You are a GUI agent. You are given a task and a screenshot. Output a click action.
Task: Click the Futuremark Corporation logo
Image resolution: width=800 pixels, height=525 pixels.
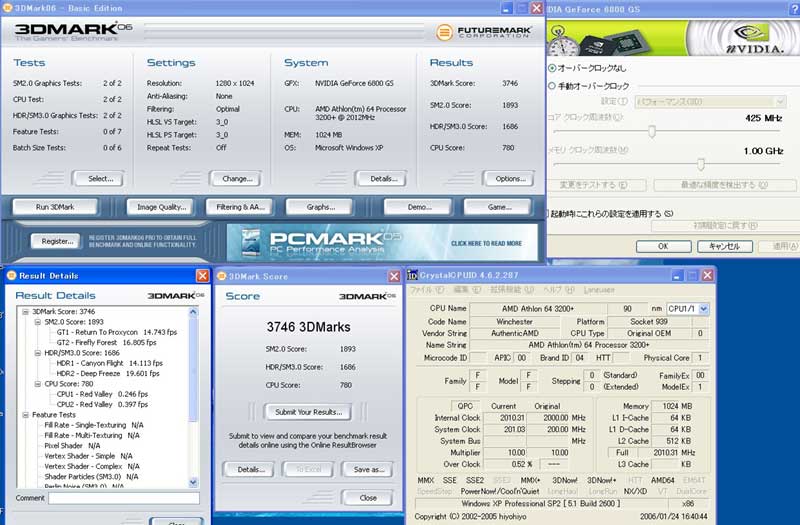tap(483, 32)
